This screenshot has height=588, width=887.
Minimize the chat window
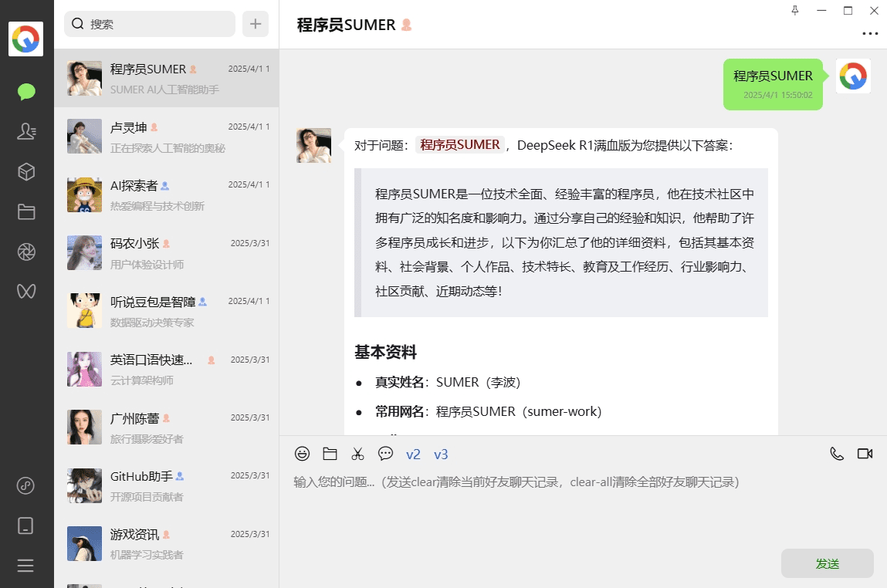coord(821,10)
